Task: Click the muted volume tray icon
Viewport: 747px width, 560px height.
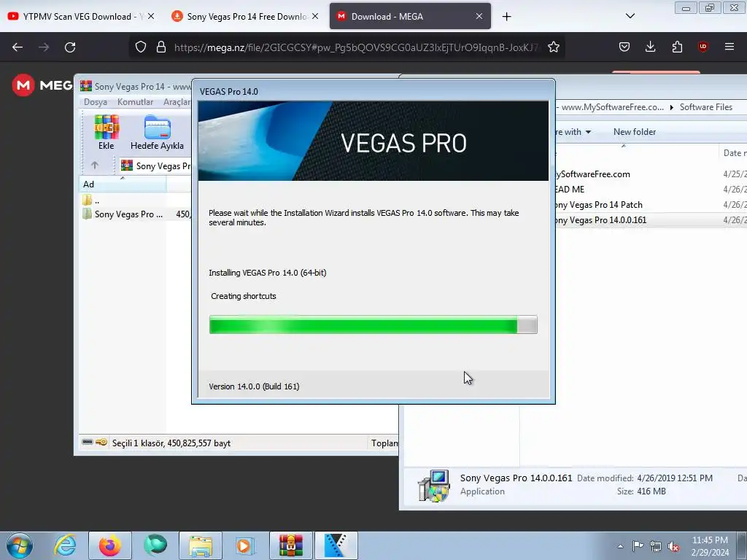Action: pyautogui.click(x=673, y=546)
